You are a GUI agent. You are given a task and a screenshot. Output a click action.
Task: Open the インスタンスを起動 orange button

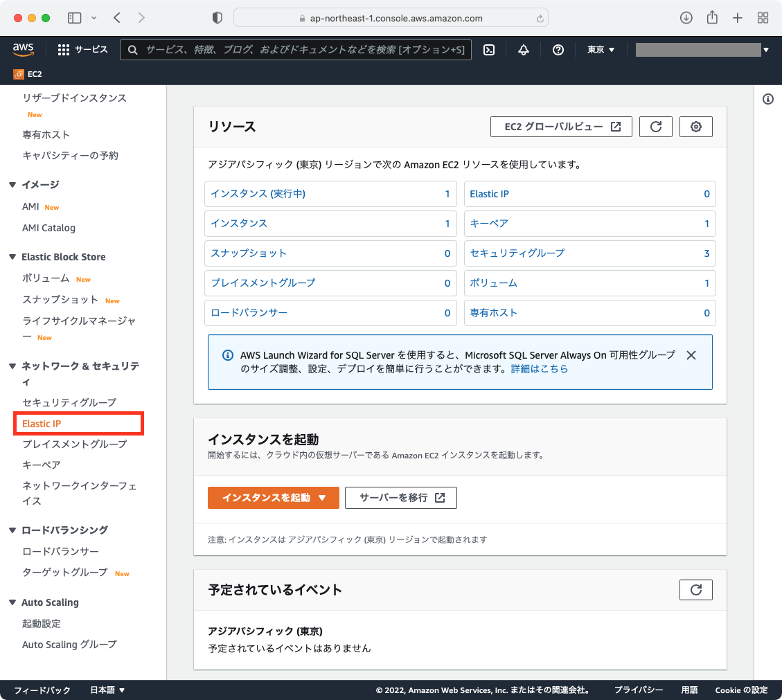coord(274,498)
